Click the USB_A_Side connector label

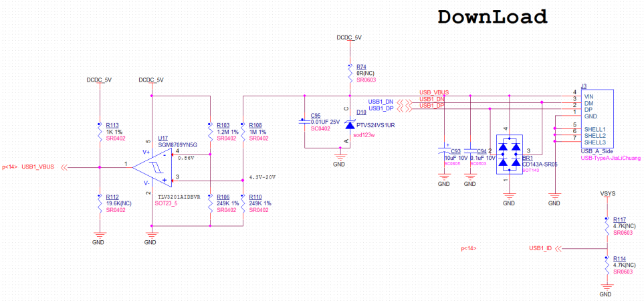[x=597, y=152]
